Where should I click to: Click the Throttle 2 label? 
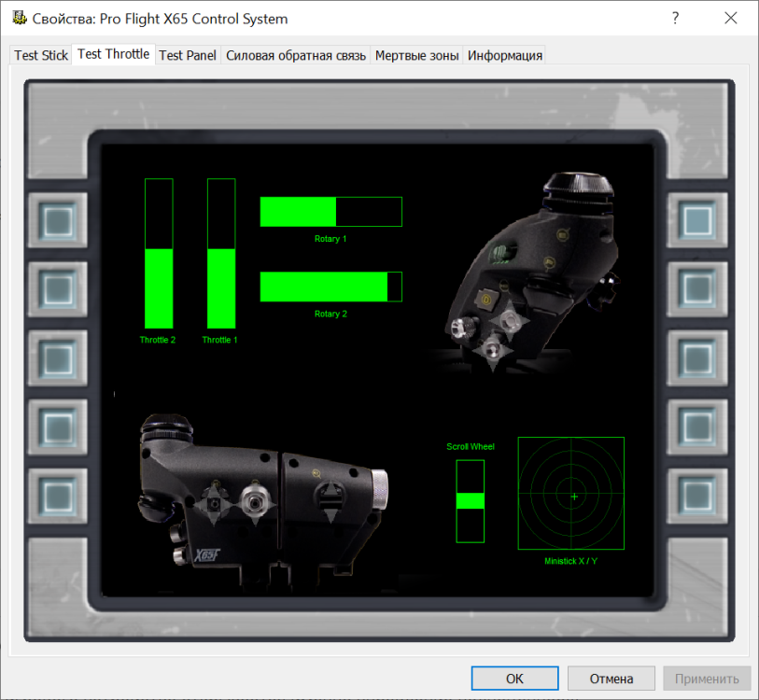(158, 340)
